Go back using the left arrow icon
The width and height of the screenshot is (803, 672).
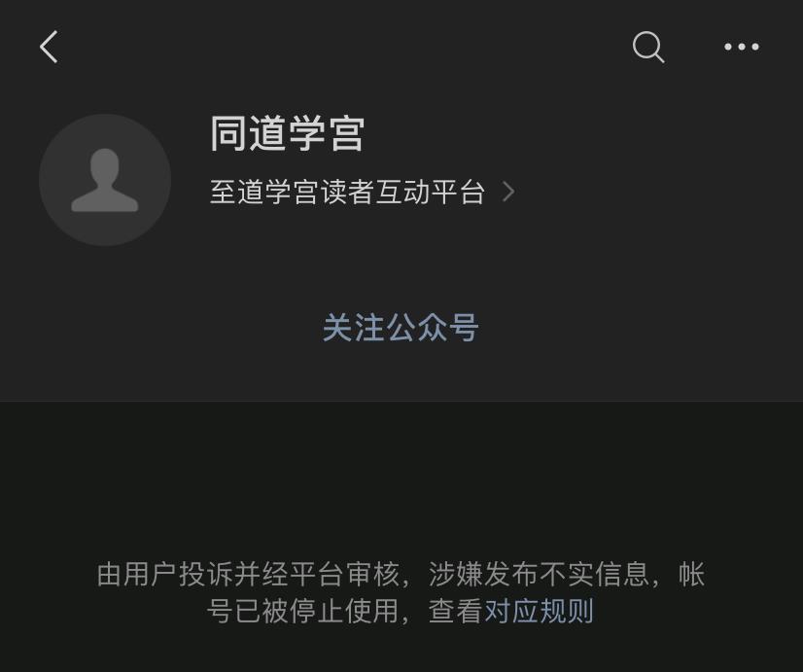click(49, 47)
